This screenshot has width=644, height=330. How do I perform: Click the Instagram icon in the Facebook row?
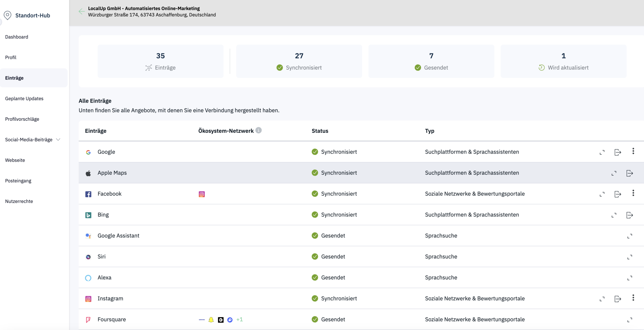coord(202,194)
